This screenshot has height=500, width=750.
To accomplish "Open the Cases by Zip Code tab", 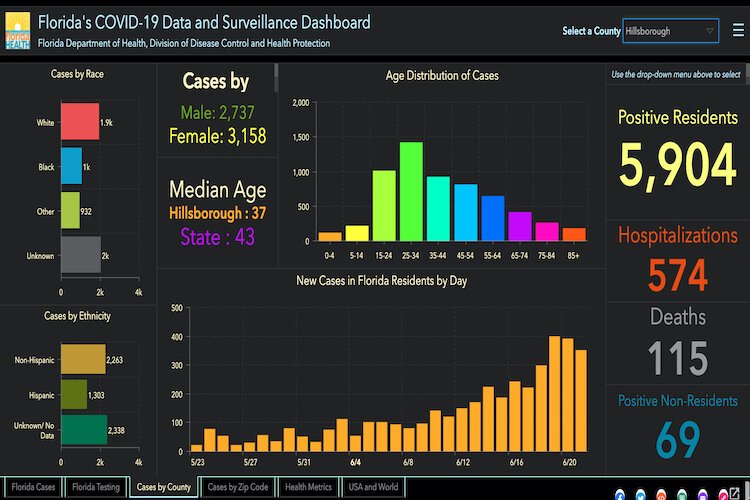I will coord(238,487).
